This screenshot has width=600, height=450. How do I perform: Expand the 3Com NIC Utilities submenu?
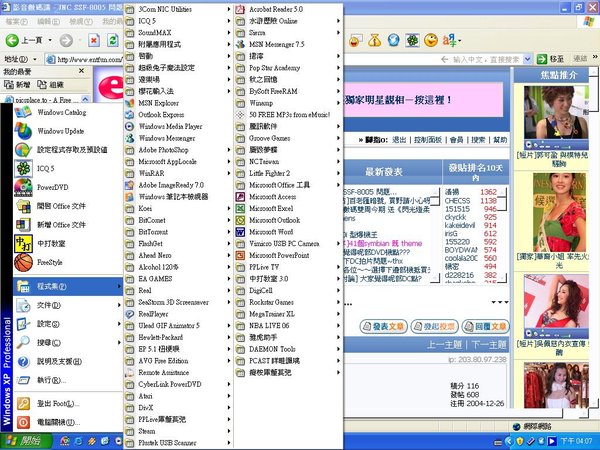179,9
